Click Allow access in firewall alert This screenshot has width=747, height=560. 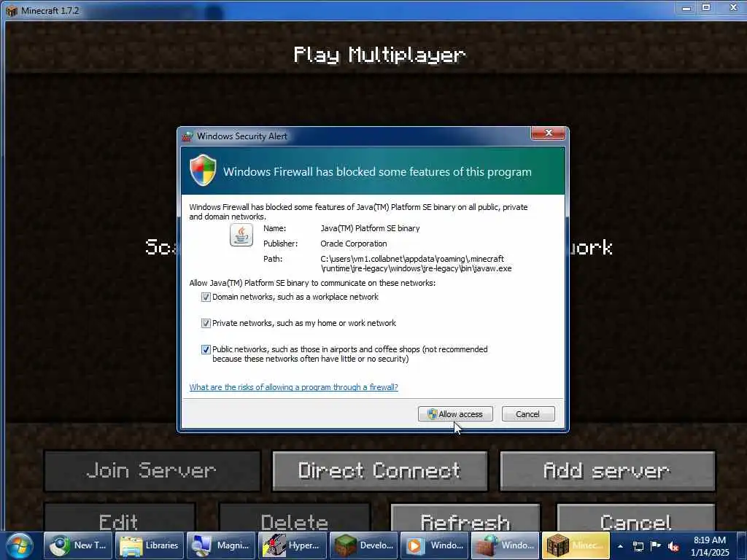click(455, 414)
